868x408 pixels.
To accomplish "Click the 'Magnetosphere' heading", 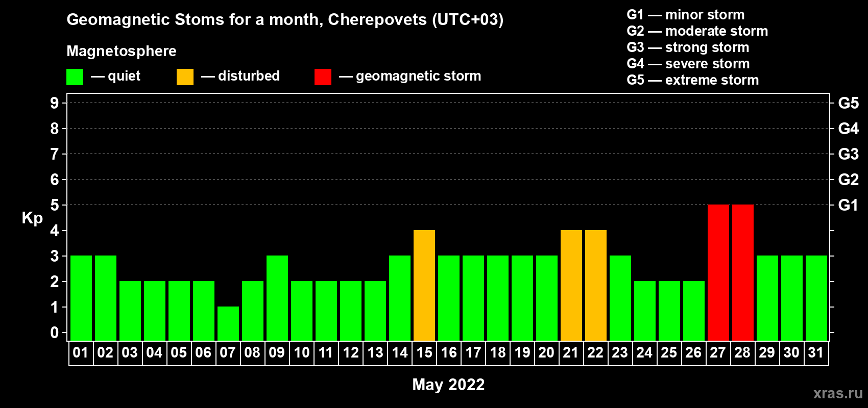I will pos(122,51).
